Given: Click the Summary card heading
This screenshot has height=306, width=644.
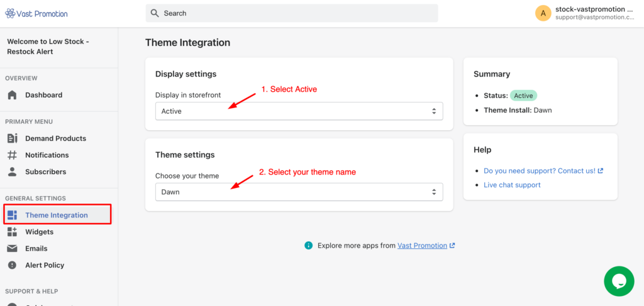Looking at the screenshot, I should (x=492, y=74).
